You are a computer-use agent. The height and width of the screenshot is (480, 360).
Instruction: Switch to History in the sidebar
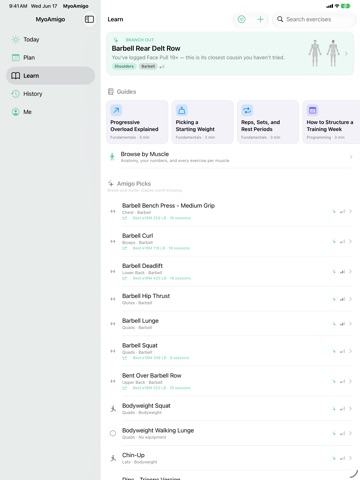click(x=50, y=94)
